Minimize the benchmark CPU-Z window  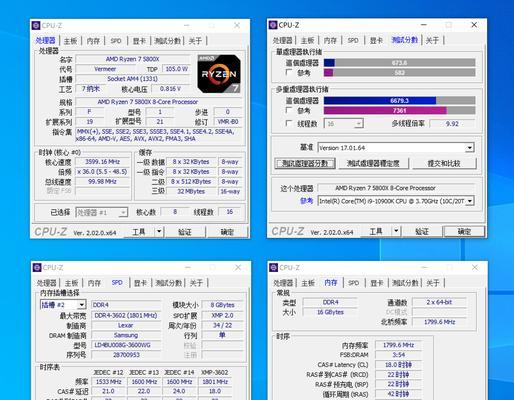[x=424, y=25]
